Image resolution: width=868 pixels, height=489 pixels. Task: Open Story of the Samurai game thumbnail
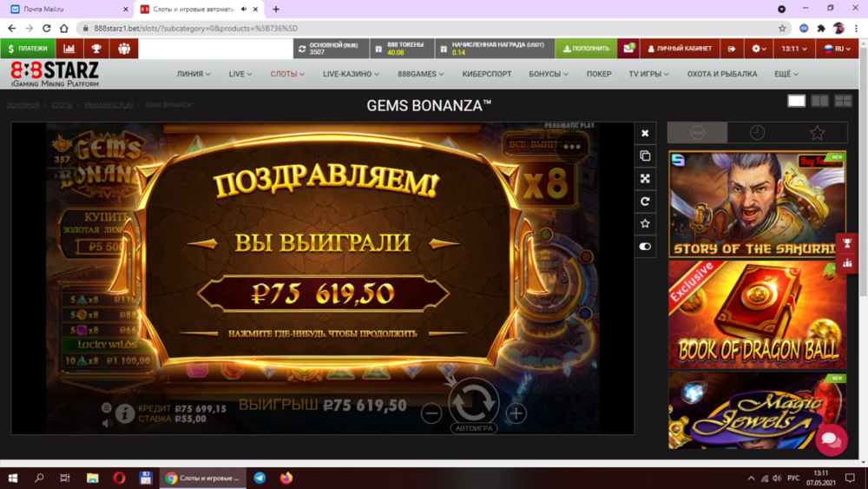click(x=757, y=204)
